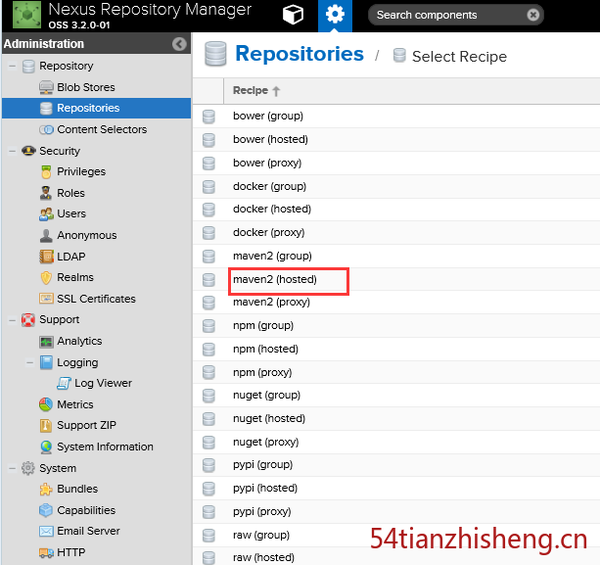
Task: Collapse the Administration side panel
Action: click(x=179, y=44)
